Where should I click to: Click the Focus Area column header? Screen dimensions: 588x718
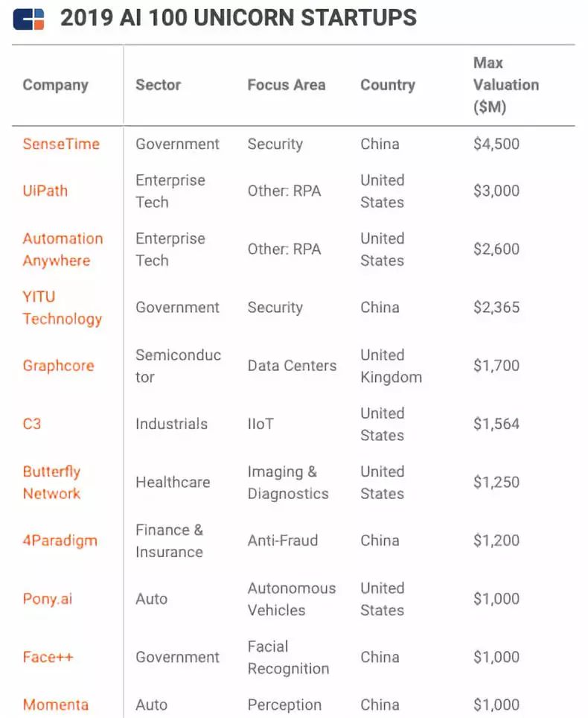coord(287,85)
